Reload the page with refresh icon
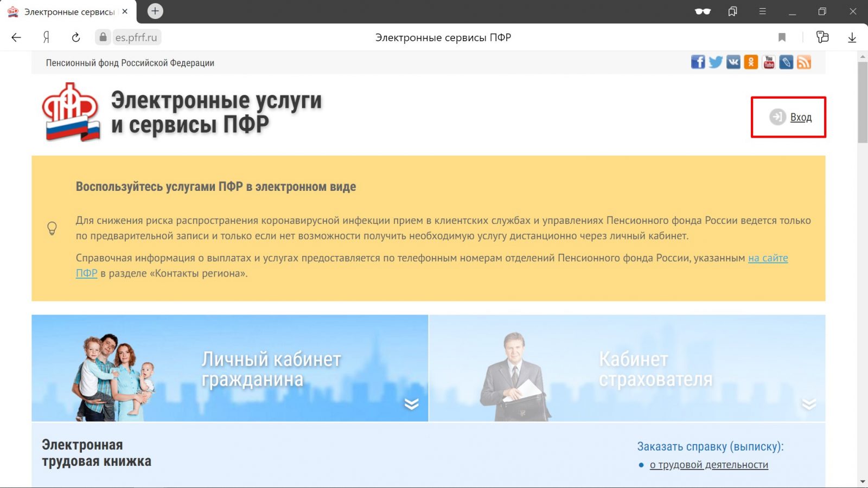 point(76,37)
